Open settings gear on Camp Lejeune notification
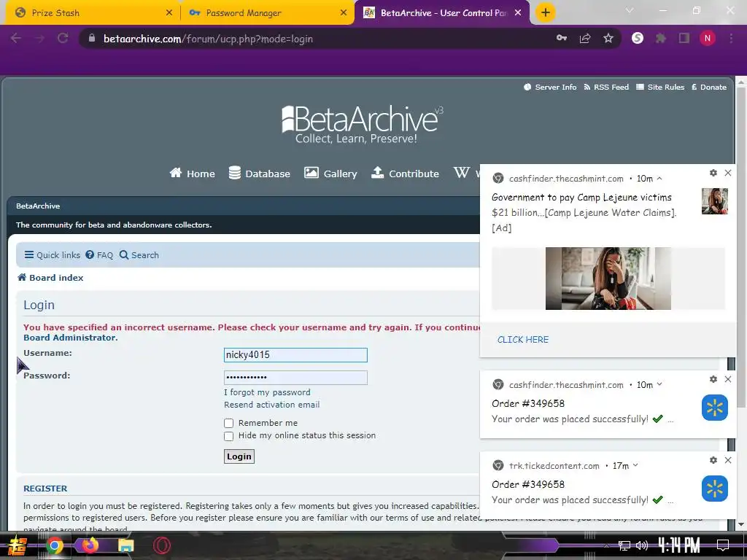 click(x=713, y=173)
